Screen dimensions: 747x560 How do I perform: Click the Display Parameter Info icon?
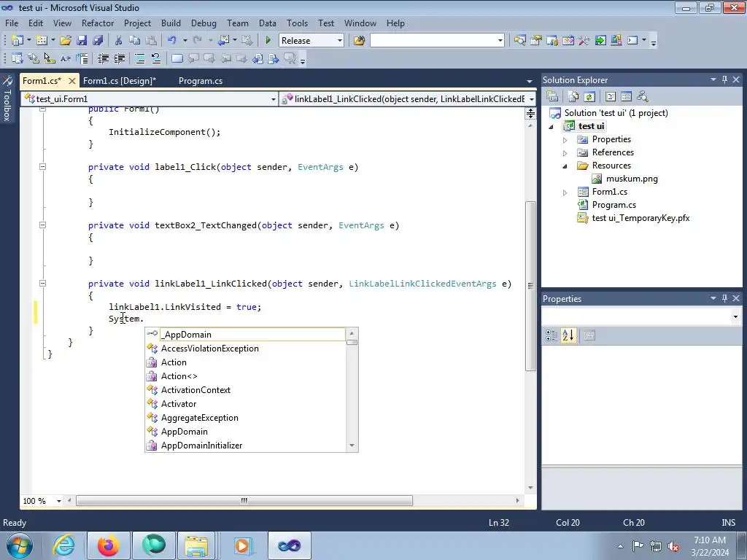click(x=34, y=58)
